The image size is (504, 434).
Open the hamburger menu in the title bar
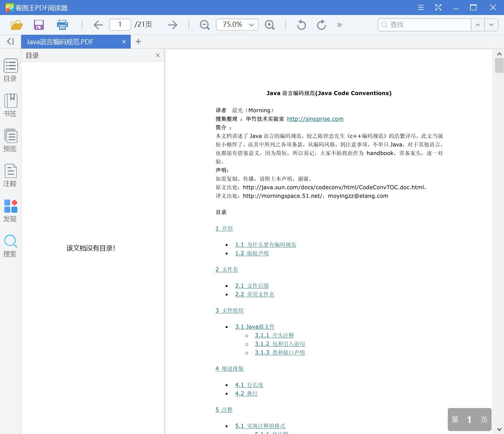tap(421, 7)
